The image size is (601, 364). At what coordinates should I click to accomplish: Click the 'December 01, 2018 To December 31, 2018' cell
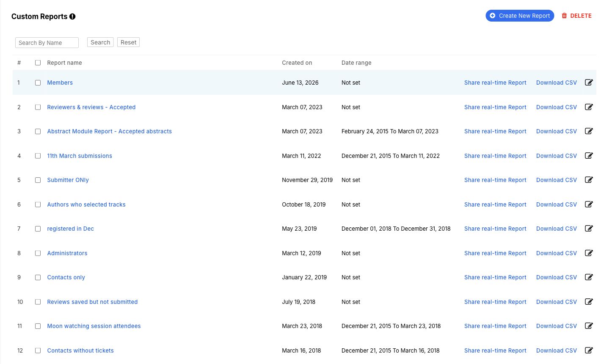coord(396,229)
